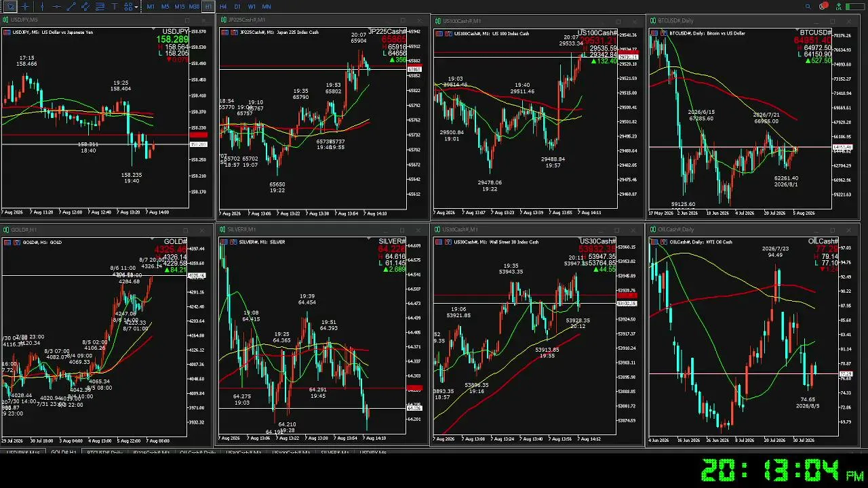Click the SILVER# symbol price label
Screen dimensions: 868x488
pyautogui.click(x=392, y=241)
